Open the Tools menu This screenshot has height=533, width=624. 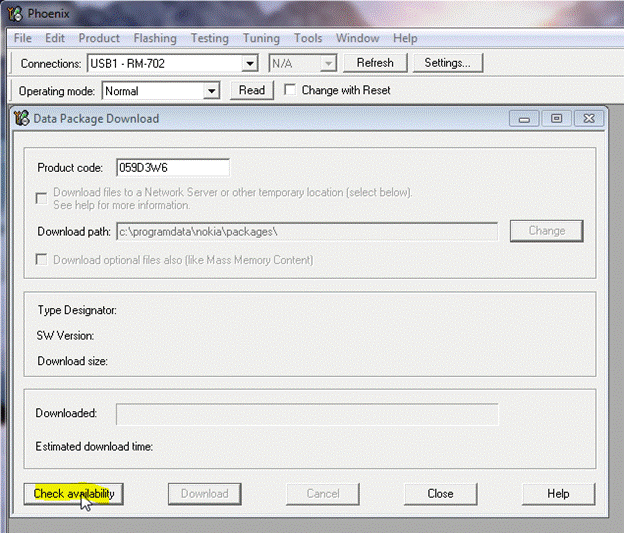point(308,38)
